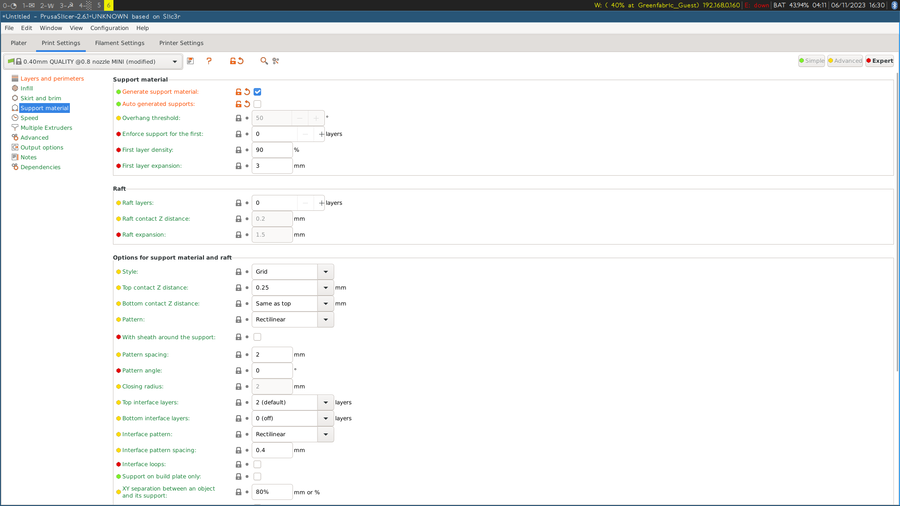Click unlock icon for Generate support material
Viewport: 900px width, 506px height.
(238, 92)
